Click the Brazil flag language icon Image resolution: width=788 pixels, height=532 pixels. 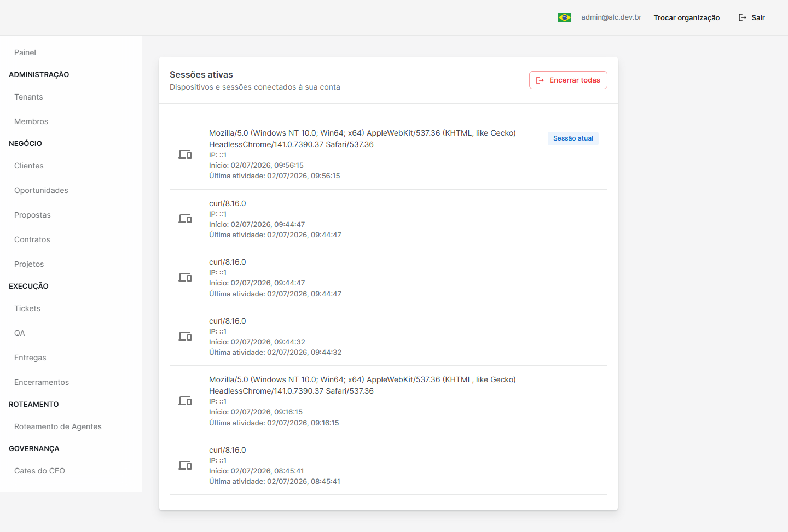[565, 17]
